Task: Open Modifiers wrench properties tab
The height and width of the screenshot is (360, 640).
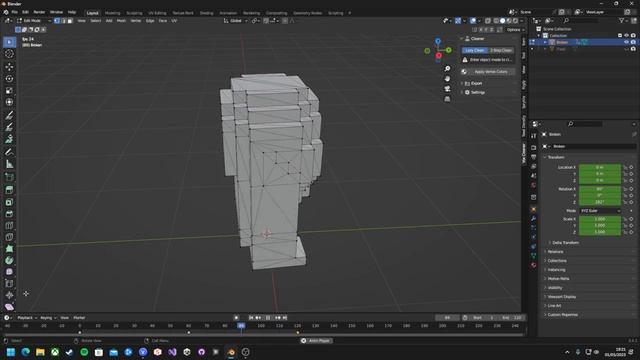Action: [x=533, y=219]
